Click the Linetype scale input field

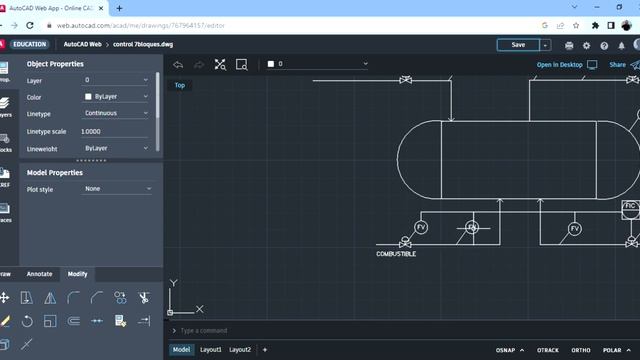coord(114,131)
